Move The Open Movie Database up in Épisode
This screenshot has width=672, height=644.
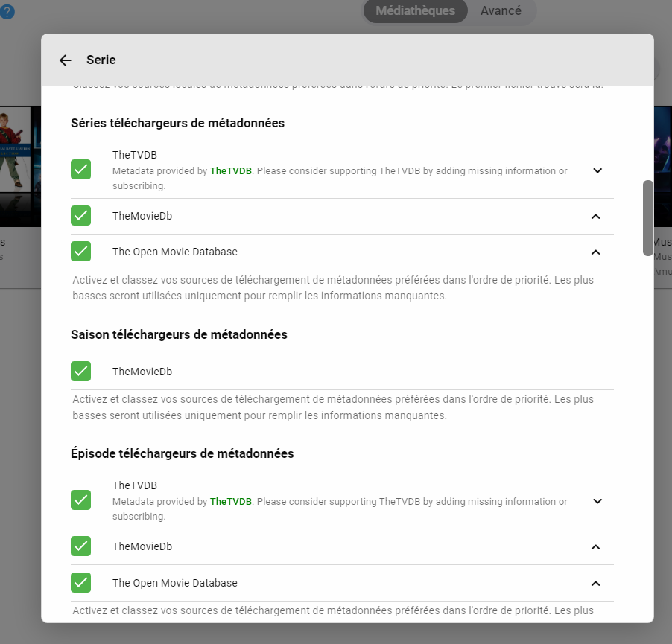(x=595, y=583)
